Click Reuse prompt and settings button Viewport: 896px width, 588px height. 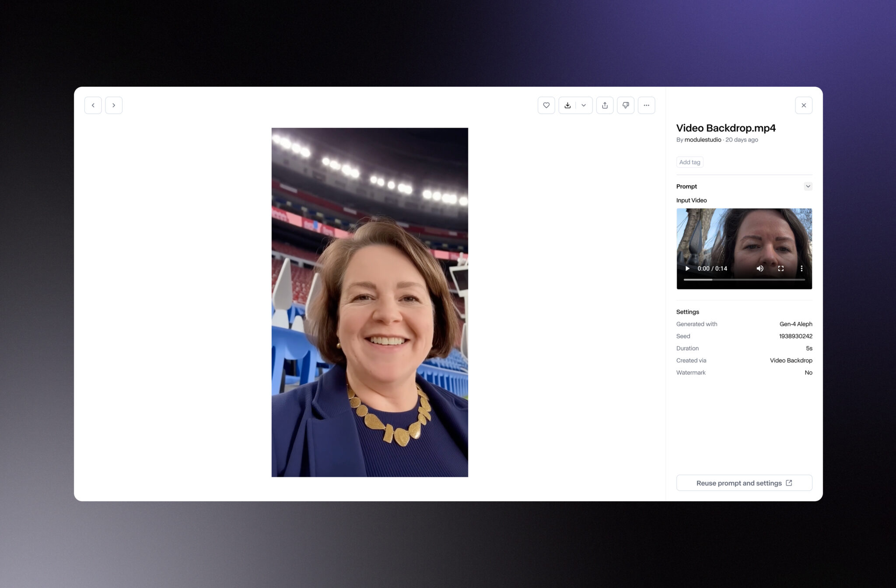(x=744, y=483)
